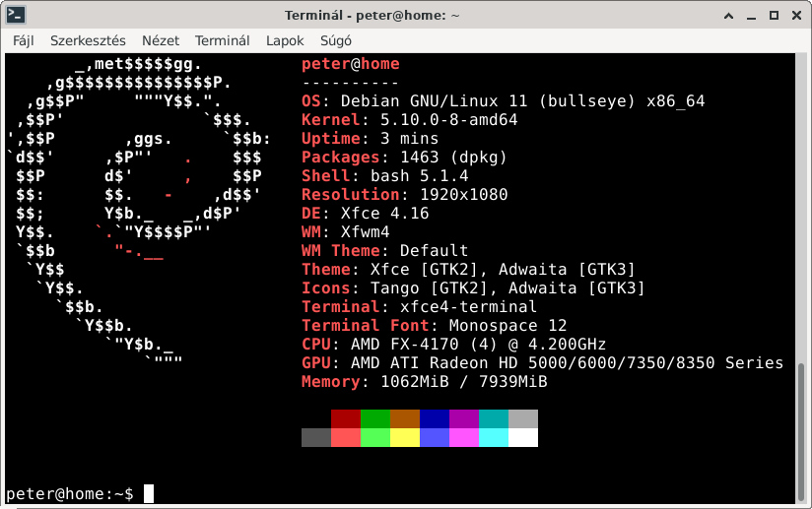The image size is (812, 509).
Task: Open the Nézet menu
Action: tap(161, 40)
